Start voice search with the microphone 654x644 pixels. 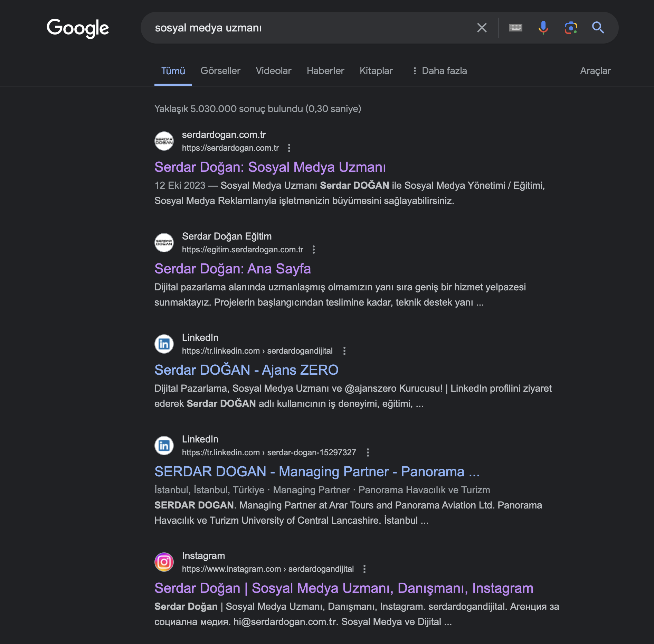coord(543,28)
